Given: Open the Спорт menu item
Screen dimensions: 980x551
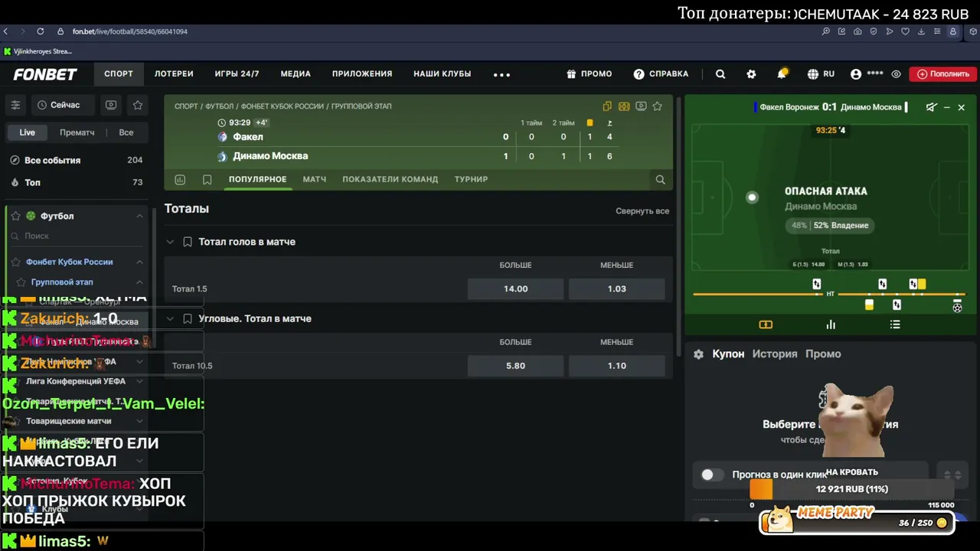Looking at the screenshot, I should pyautogui.click(x=119, y=74).
